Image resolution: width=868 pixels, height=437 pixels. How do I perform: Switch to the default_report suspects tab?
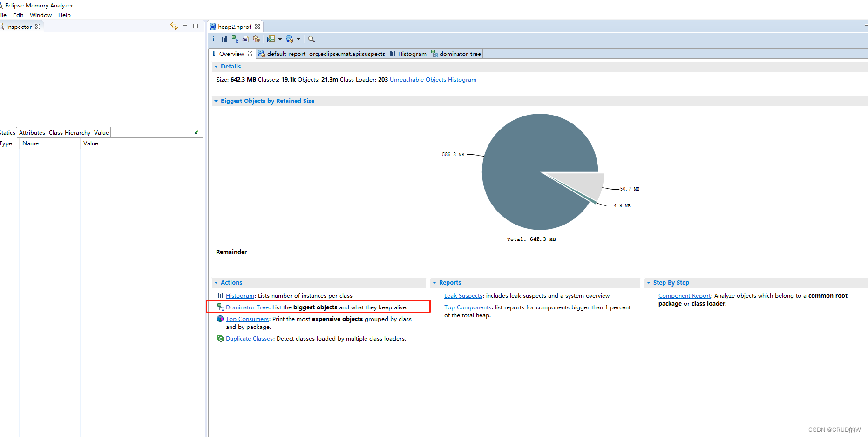(x=321, y=54)
